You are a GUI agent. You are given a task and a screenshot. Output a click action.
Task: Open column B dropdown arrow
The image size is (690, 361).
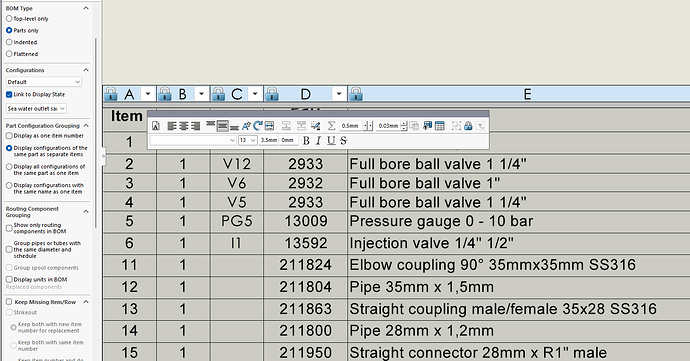202,94
